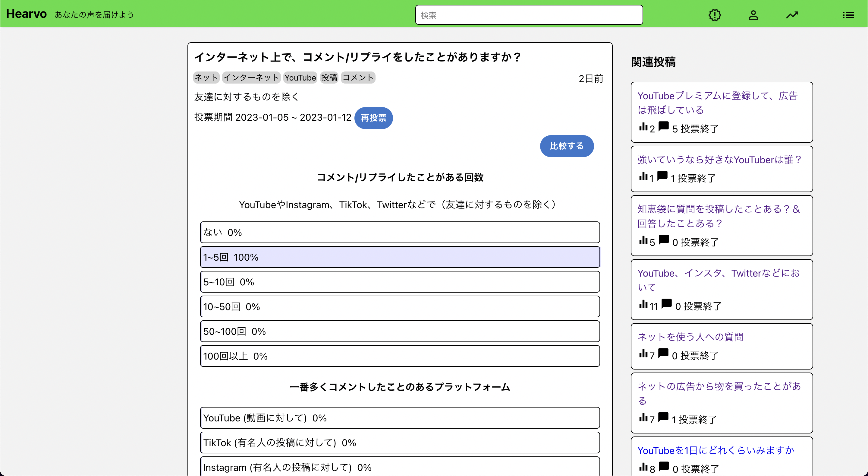The height and width of the screenshot is (476, 868).
Task: Open 知恵袋に質問を投稿したことある post
Action: [719, 216]
